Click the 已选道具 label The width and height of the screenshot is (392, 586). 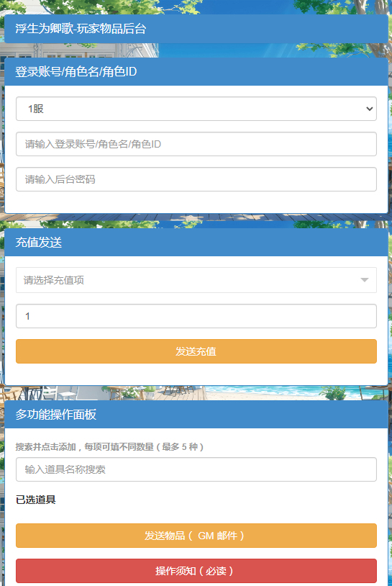click(36, 500)
